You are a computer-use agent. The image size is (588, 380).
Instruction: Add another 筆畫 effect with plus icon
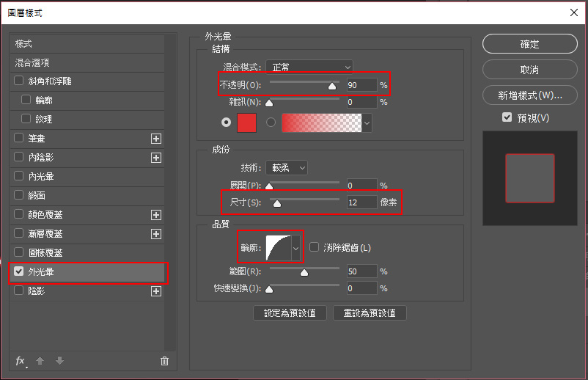pyautogui.click(x=156, y=139)
